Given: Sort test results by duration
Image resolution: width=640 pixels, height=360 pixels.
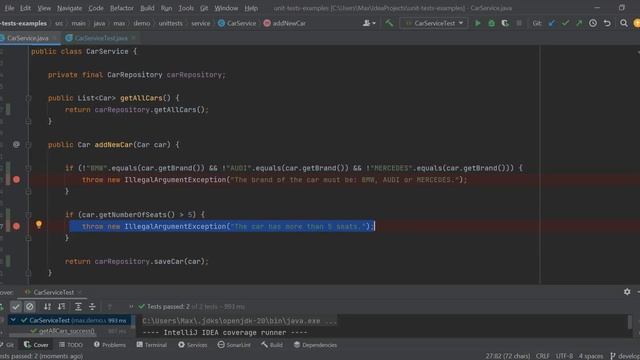Looking at the screenshot, I should pyautogui.click(x=62, y=307).
